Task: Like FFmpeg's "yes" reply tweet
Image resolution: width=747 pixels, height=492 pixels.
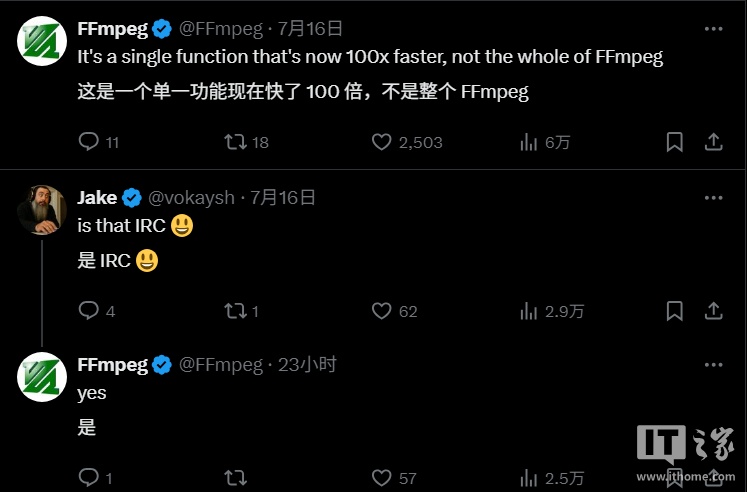Action: click(x=381, y=478)
